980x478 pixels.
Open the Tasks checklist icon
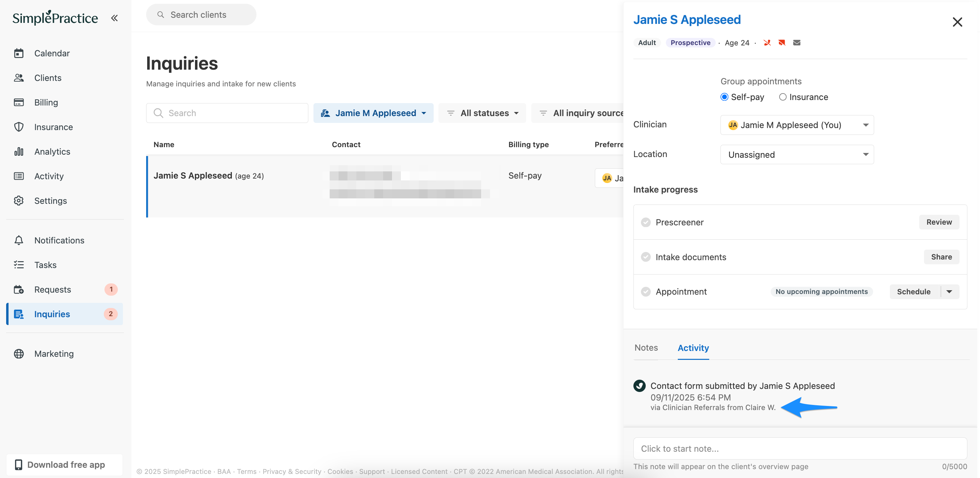pyautogui.click(x=19, y=265)
